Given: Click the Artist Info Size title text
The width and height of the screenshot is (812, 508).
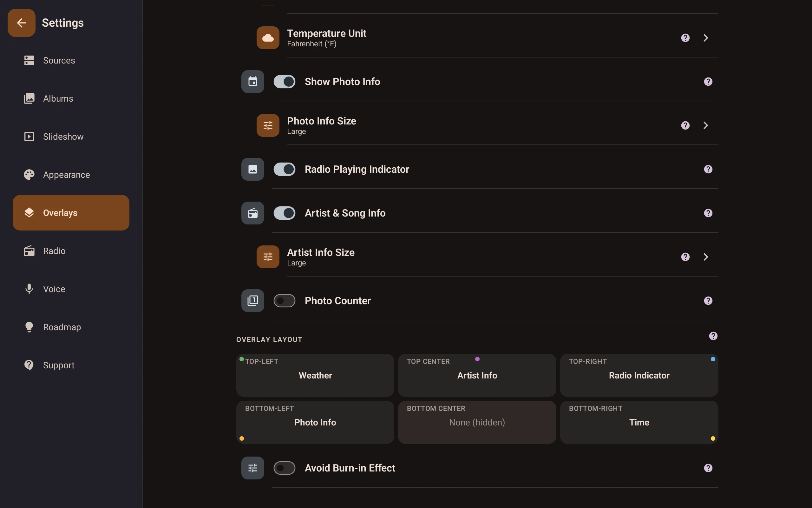Looking at the screenshot, I should 321,252.
